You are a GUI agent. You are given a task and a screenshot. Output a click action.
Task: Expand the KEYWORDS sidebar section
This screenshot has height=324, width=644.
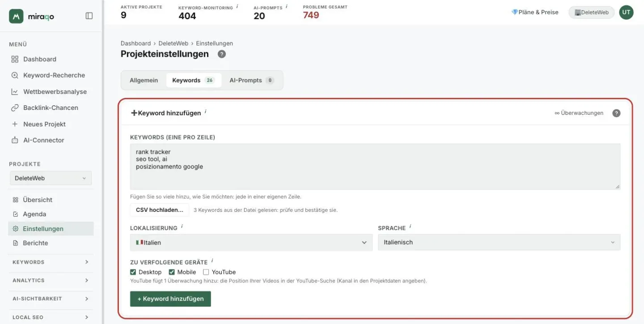click(x=51, y=262)
